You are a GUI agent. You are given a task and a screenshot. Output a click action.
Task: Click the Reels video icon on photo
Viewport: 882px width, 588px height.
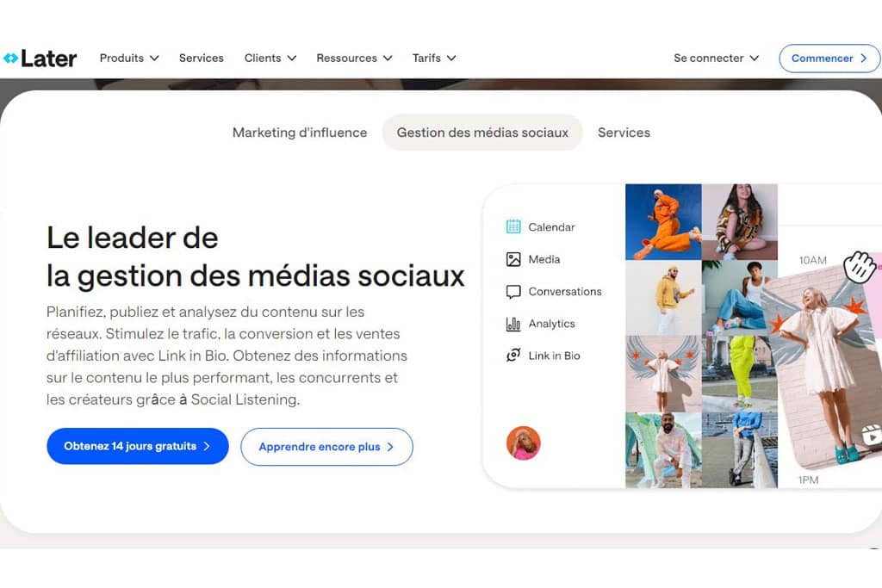[x=872, y=437]
